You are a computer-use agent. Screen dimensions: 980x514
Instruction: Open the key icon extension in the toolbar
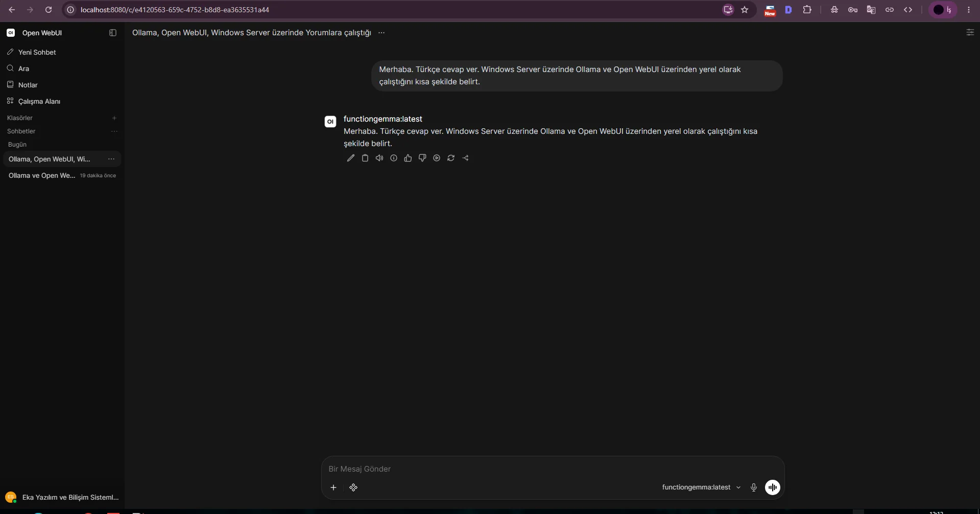pos(852,10)
